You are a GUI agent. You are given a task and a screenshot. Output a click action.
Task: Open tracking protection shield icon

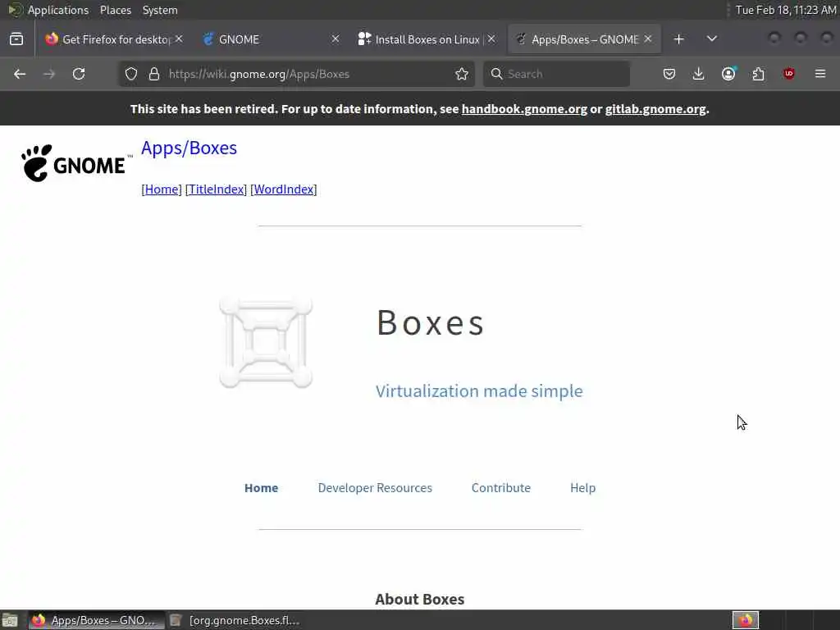pyautogui.click(x=131, y=74)
